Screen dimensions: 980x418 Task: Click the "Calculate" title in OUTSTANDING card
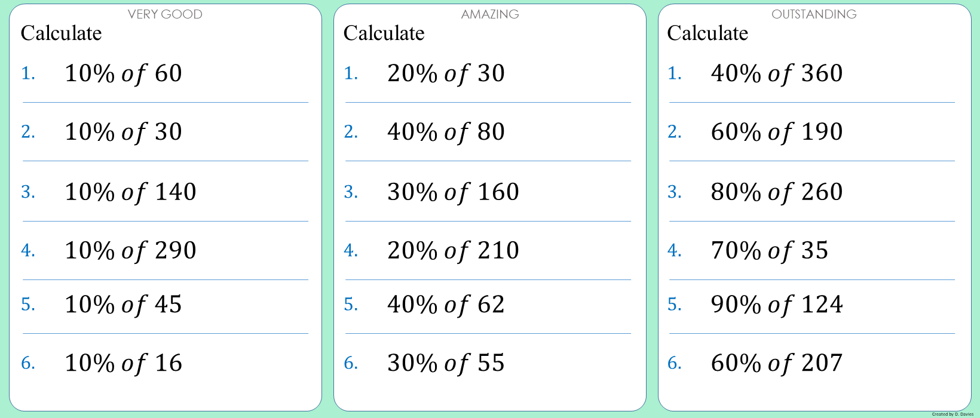click(x=708, y=33)
